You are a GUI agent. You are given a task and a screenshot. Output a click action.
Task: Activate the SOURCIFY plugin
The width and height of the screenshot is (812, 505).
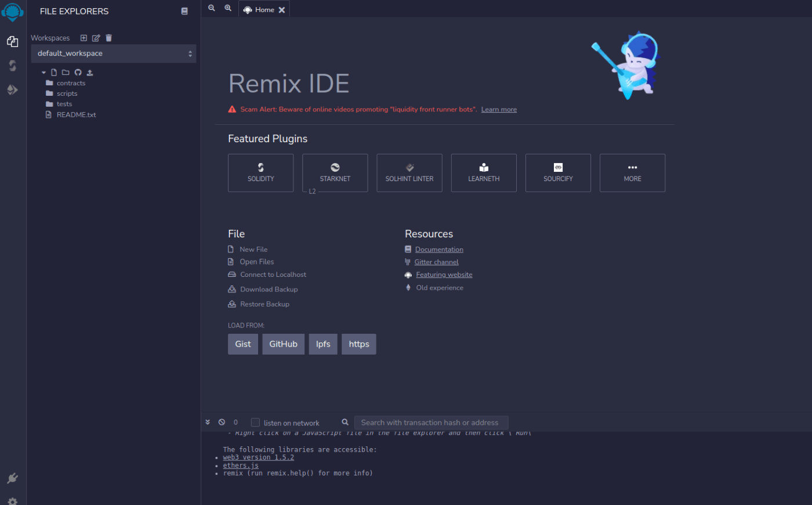point(558,173)
